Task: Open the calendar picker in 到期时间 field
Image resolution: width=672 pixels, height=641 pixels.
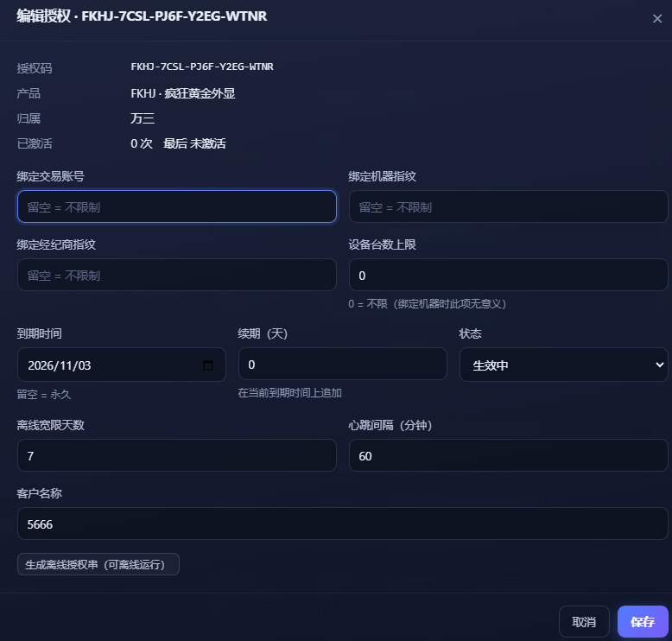Action: (208, 365)
